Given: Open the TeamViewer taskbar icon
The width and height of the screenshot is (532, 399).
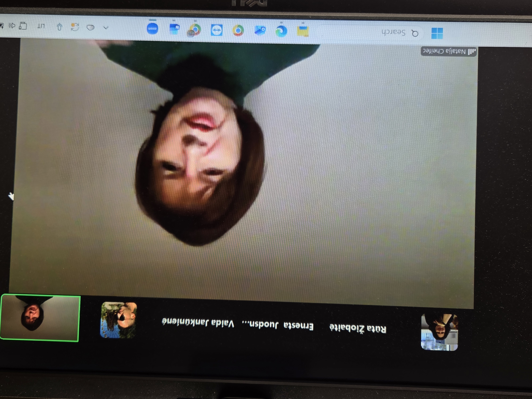Looking at the screenshot, I should 216,30.
